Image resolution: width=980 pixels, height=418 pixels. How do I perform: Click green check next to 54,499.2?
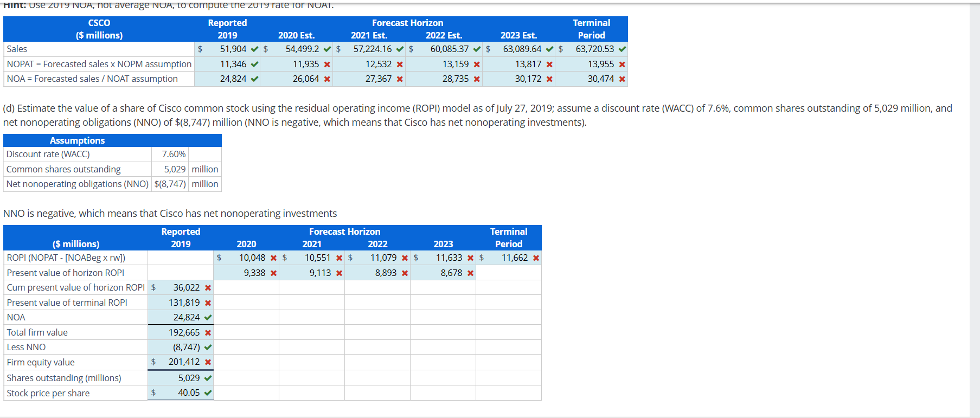(327, 49)
